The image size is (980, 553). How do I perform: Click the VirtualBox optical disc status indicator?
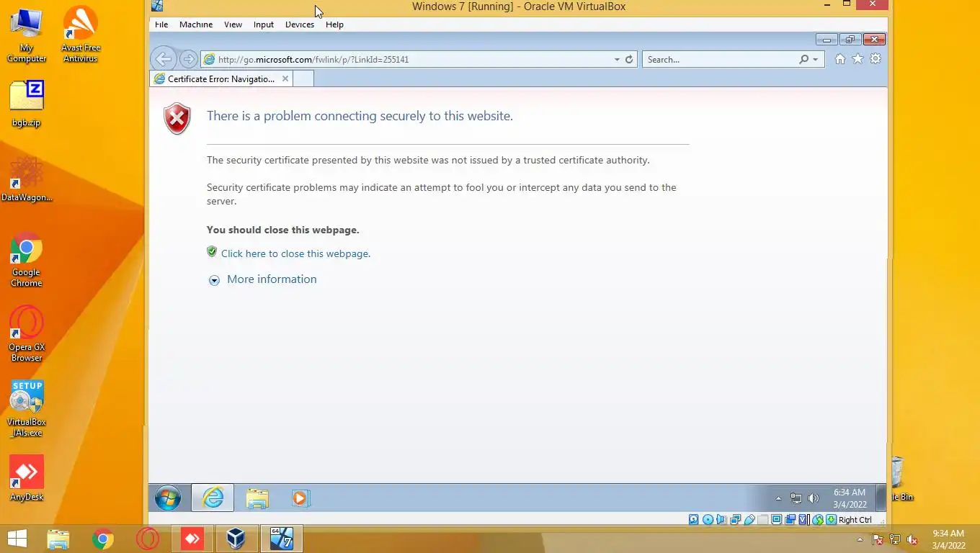click(708, 520)
